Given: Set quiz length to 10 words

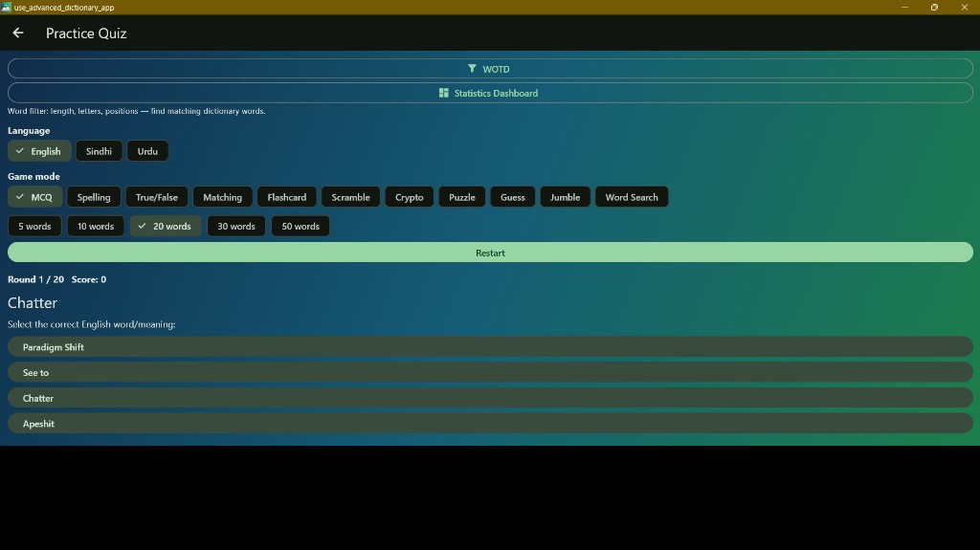Looking at the screenshot, I should (96, 227).
